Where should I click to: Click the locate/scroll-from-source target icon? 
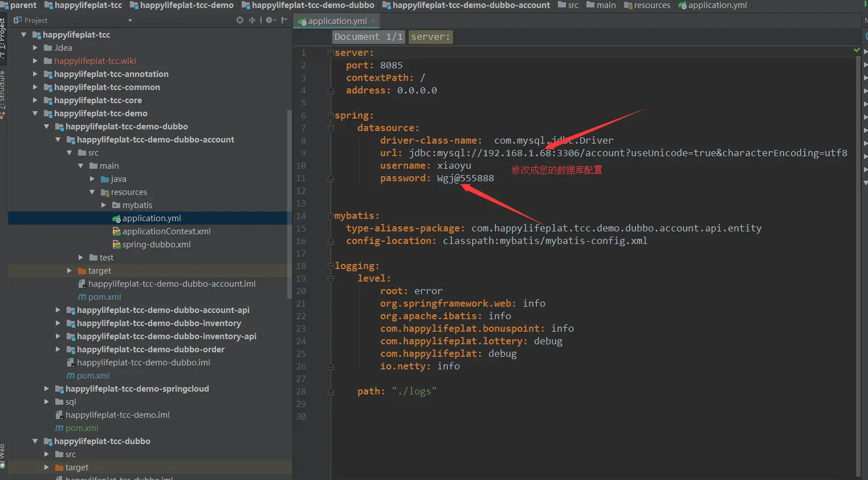tap(240, 20)
